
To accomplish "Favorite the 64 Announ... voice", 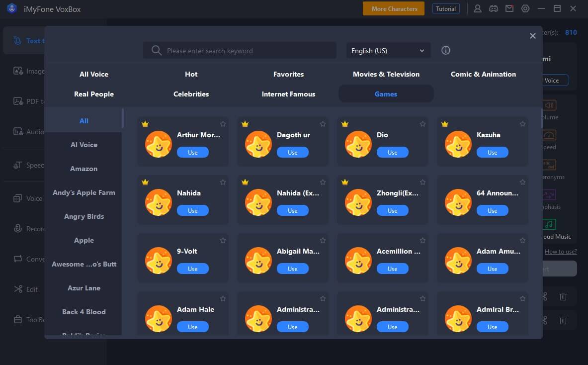I will click(x=522, y=182).
